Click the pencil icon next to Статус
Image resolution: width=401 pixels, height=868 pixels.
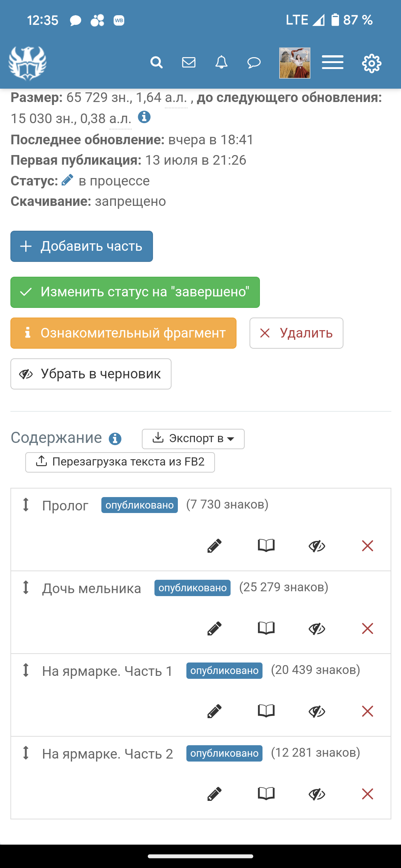click(x=67, y=181)
